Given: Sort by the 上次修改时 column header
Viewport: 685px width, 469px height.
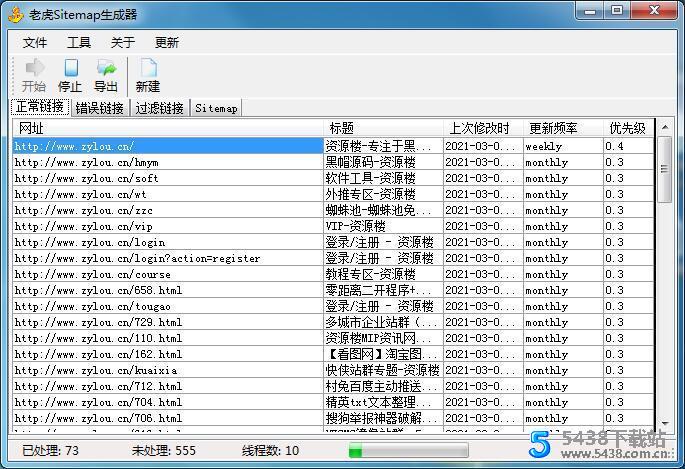Looking at the screenshot, I should pos(483,128).
